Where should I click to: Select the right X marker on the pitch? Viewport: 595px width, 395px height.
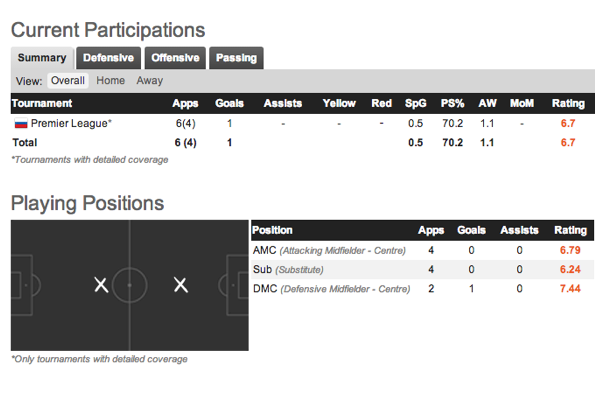(181, 285)
